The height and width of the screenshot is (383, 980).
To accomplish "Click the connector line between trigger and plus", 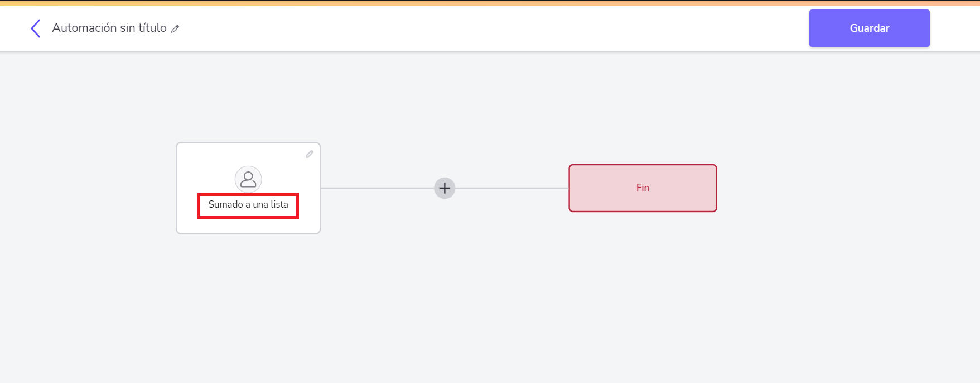I will 377,188.
